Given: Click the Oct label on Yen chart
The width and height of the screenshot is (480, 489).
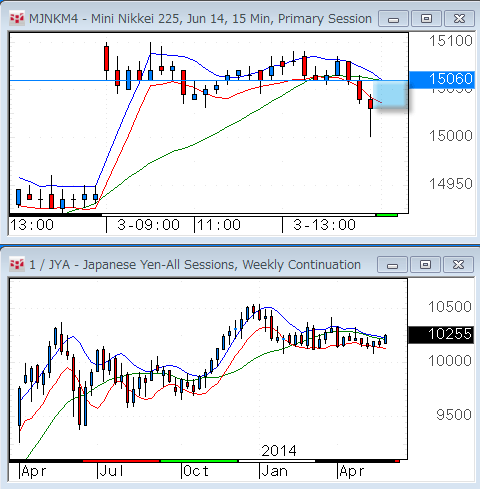Looking at the screenshot, I should point(196,471).
